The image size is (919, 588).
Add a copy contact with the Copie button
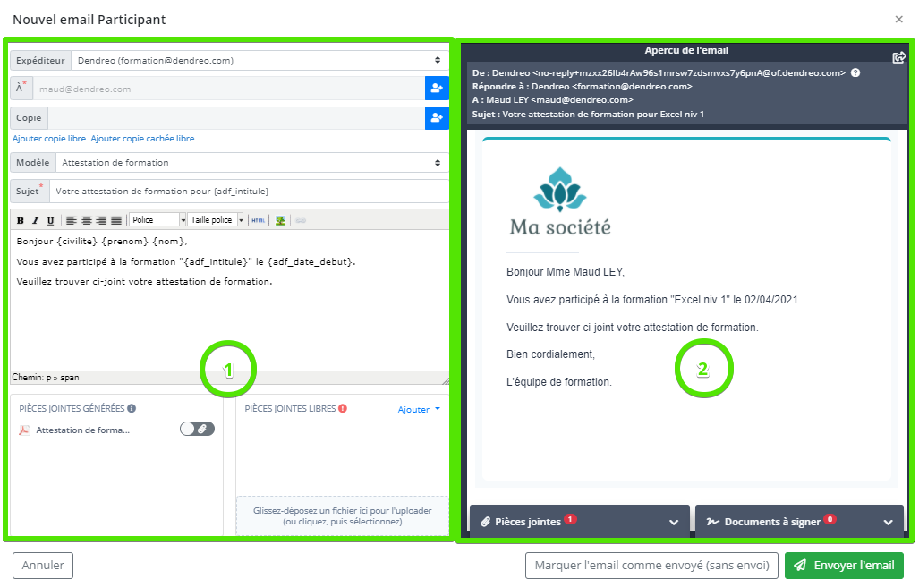(437, 118)
